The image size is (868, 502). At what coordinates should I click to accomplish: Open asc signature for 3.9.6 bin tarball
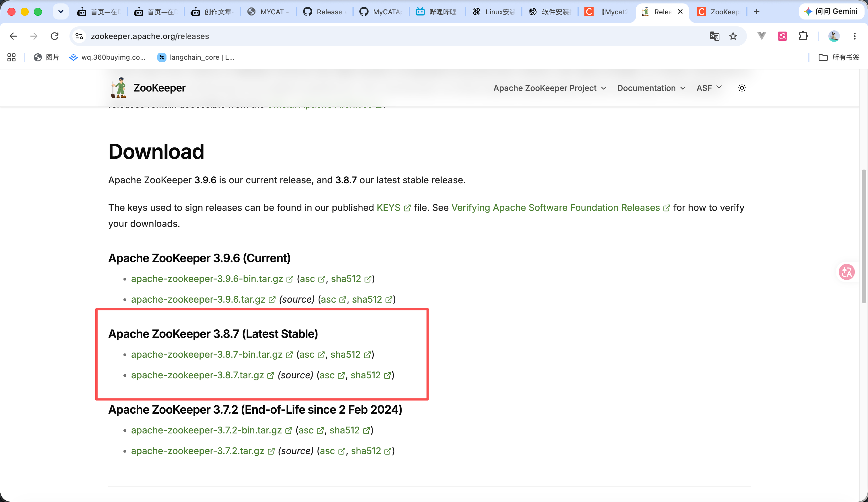pyautogui.click(x=312, y=279)
